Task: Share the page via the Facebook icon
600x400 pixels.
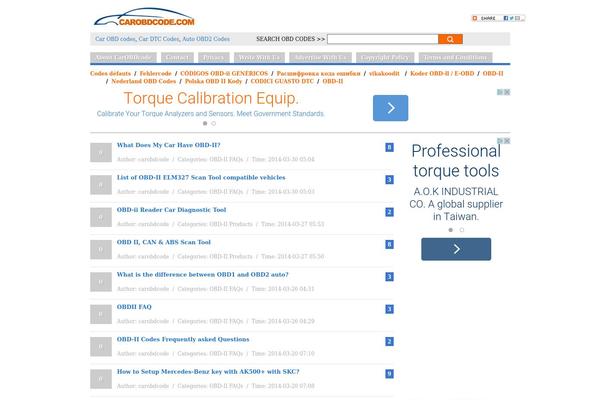Action: [x=505, y=18]
